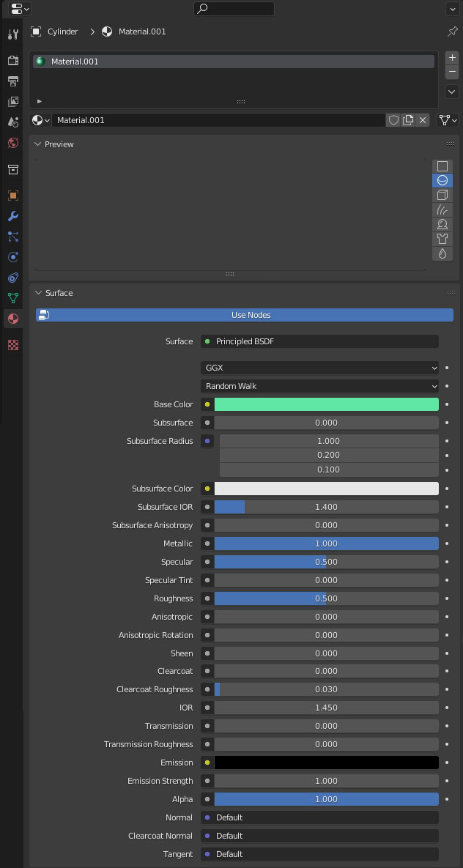The width and height of the screenshot is (463, 868).
Task: Add a material slot with the plus button
Action: pos(452,58)
